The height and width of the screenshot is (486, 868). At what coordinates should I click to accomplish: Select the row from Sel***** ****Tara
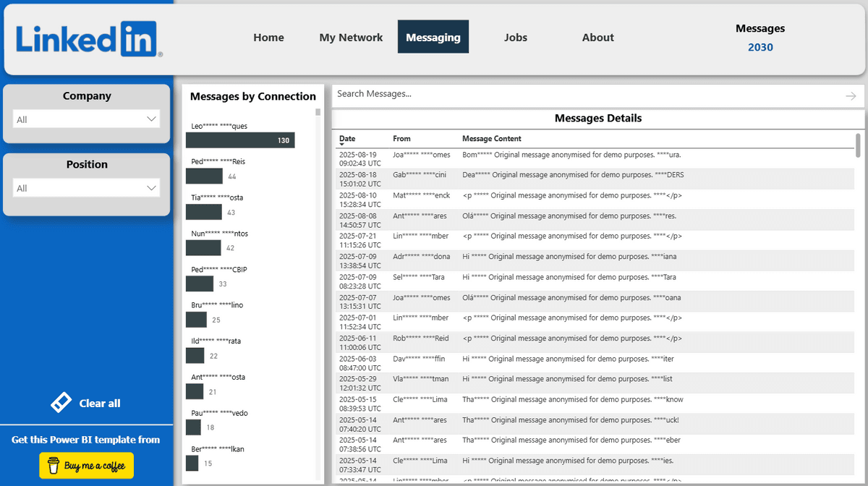(x=596, y=281)
